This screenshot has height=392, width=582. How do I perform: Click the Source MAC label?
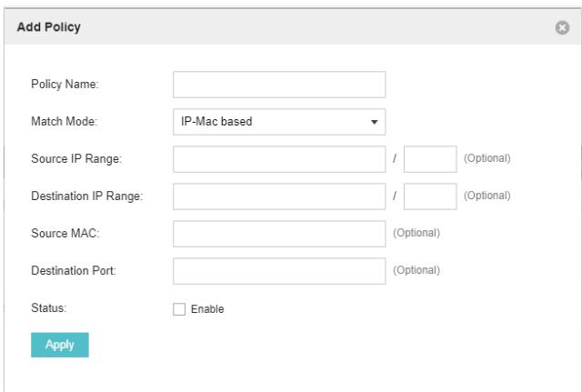pos(65,233)
